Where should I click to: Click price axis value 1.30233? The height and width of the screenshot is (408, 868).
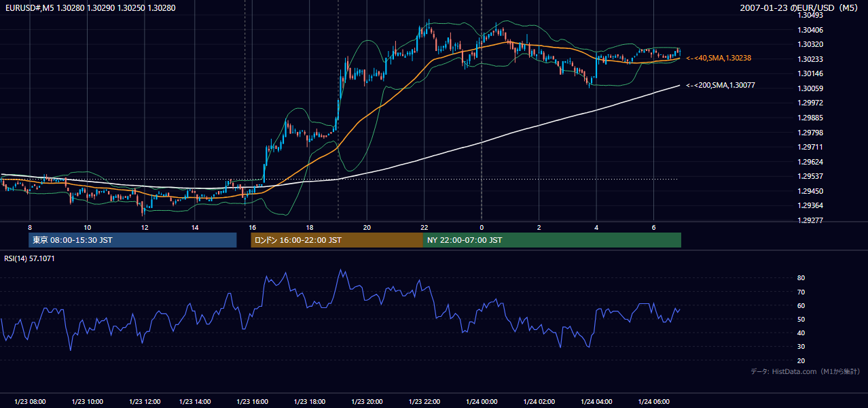tap(810, 59)
